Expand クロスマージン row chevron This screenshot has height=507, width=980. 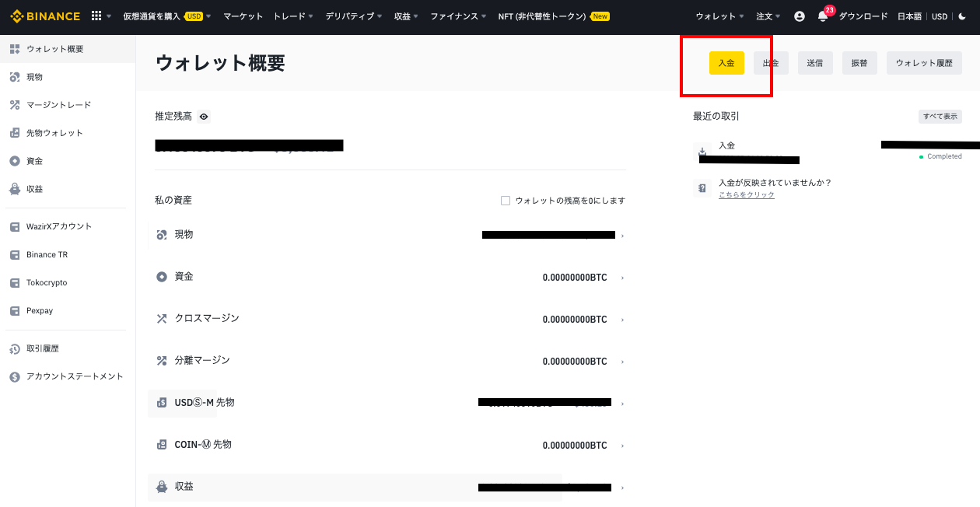pos(622,320)
